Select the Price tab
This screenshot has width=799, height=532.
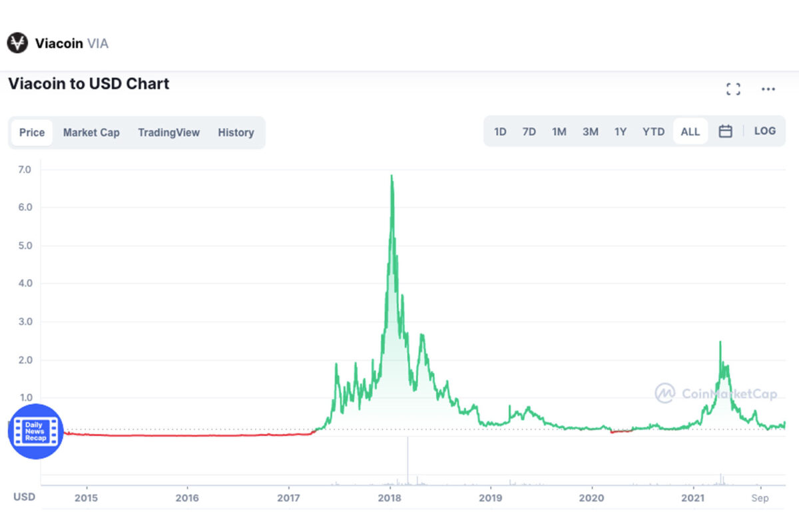[32, 133]
